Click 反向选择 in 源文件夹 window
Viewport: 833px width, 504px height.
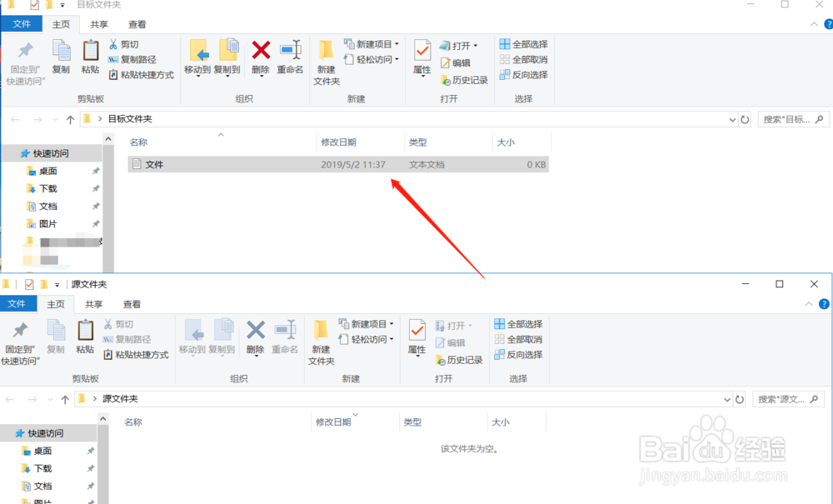518,355
